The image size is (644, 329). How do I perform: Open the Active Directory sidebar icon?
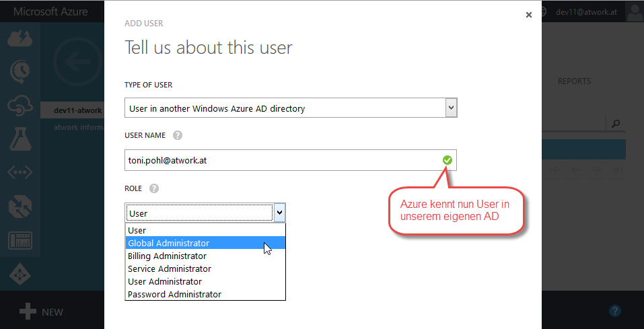click(x=20, y=275)
